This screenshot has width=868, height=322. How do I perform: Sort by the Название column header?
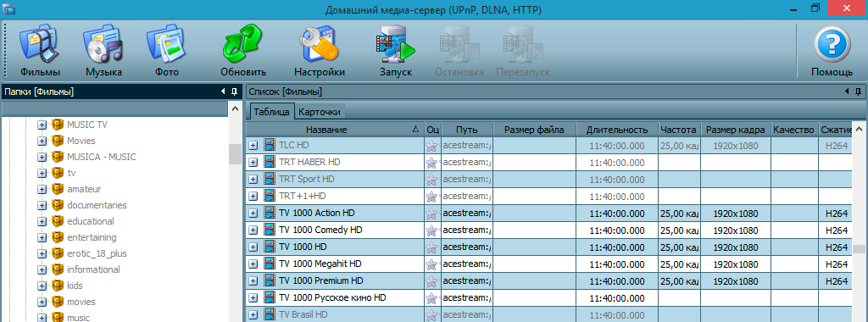click(x=335, y=130)
